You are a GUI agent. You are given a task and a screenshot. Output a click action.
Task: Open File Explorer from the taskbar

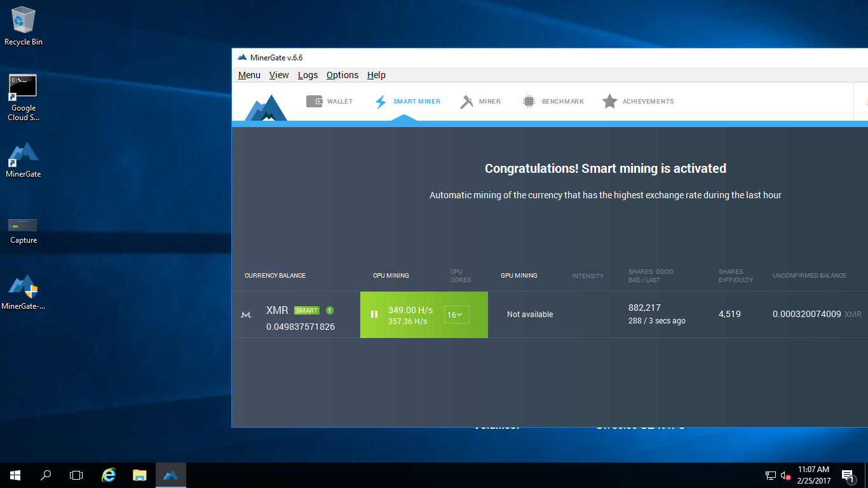point(140,475)
